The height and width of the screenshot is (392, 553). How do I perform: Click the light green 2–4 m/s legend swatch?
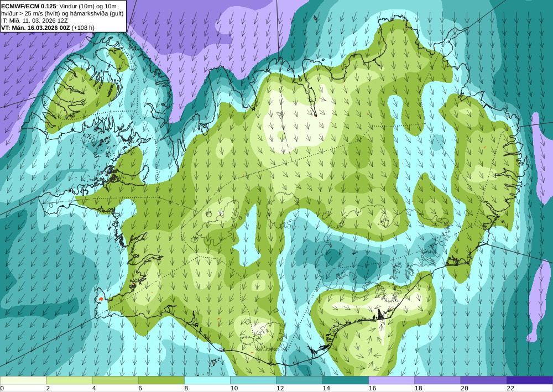(x=69, y=380)
